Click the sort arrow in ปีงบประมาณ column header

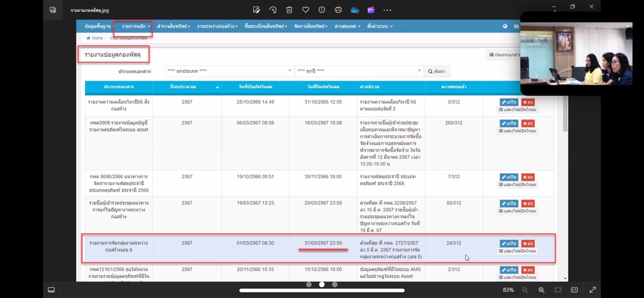point(217,87)
